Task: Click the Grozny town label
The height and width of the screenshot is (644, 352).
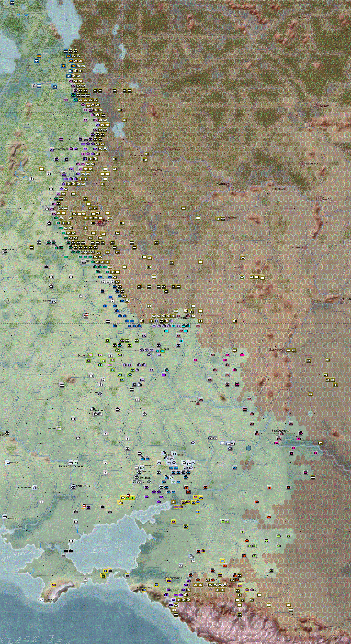Action: coord(328,627)
